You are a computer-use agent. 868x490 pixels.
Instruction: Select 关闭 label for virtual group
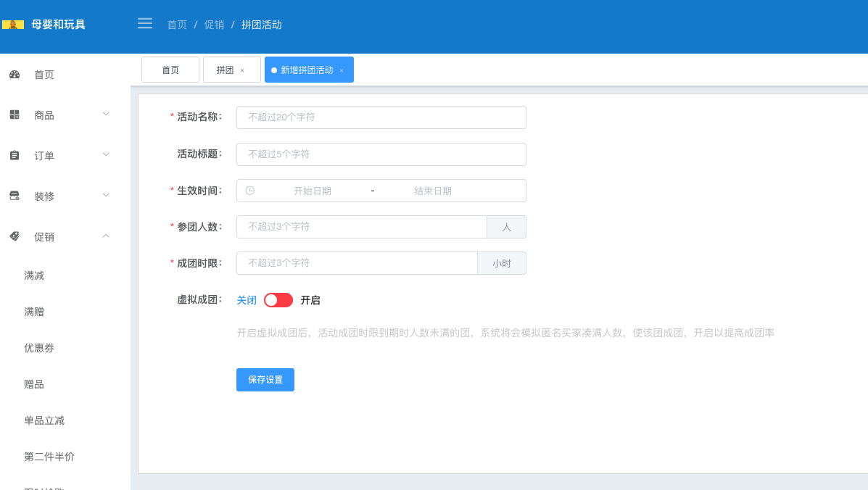click(x=247, y=300)
